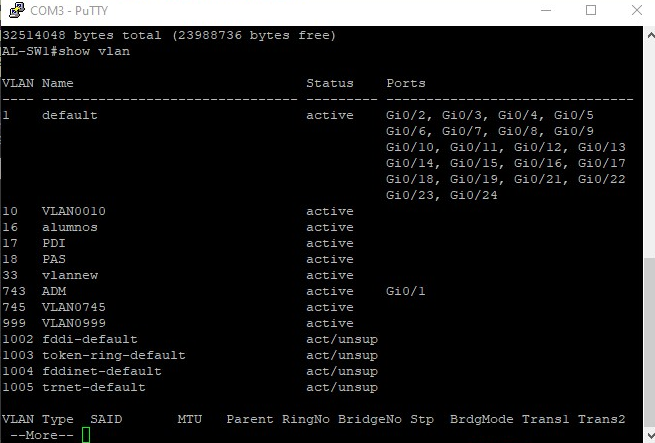Click the 'alumnos' VLAN name
Image resolution: width=655 pixels, height=443 pixels.
(70, 227)
